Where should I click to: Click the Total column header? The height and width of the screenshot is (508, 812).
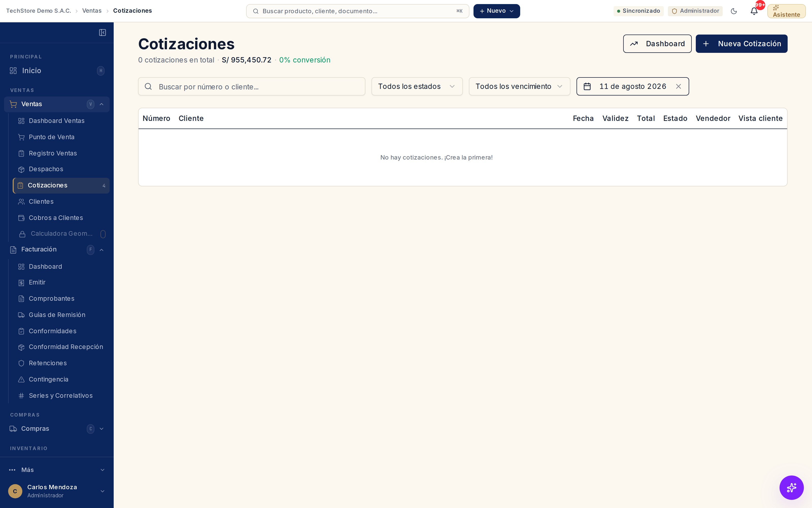tap(646, 119)
